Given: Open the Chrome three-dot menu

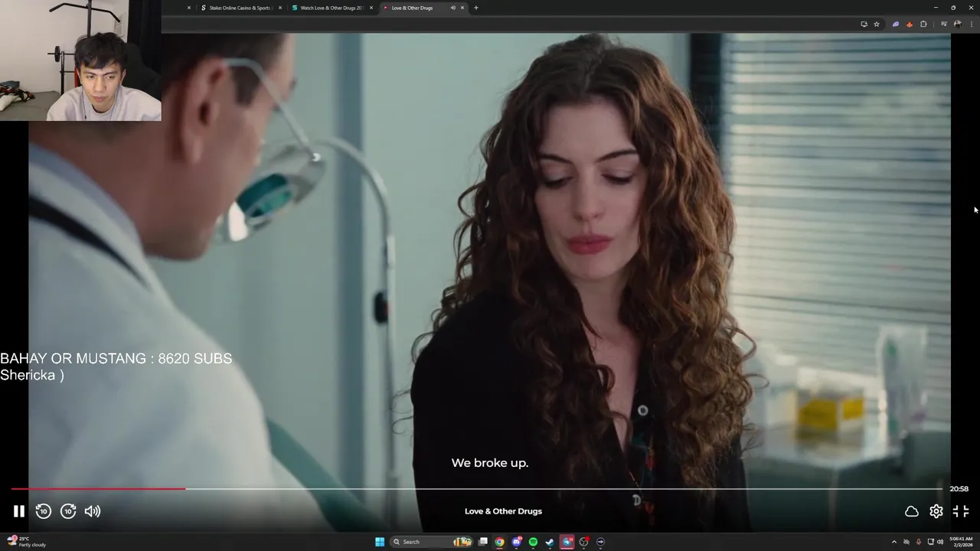Looking at the screenshot, I should (971, 24).
